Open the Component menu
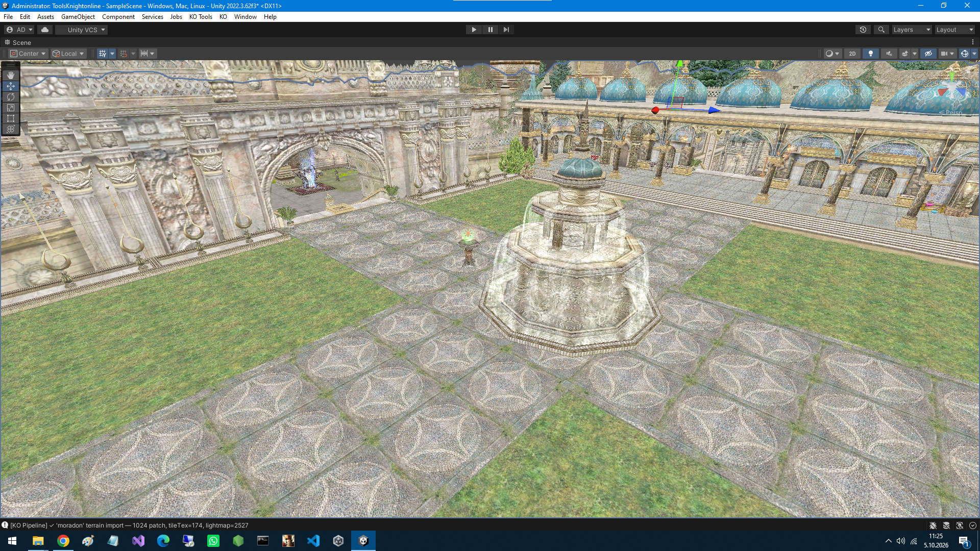Image resolution: width=980 pixels, height=551 pixels. (x=118, y=17)
